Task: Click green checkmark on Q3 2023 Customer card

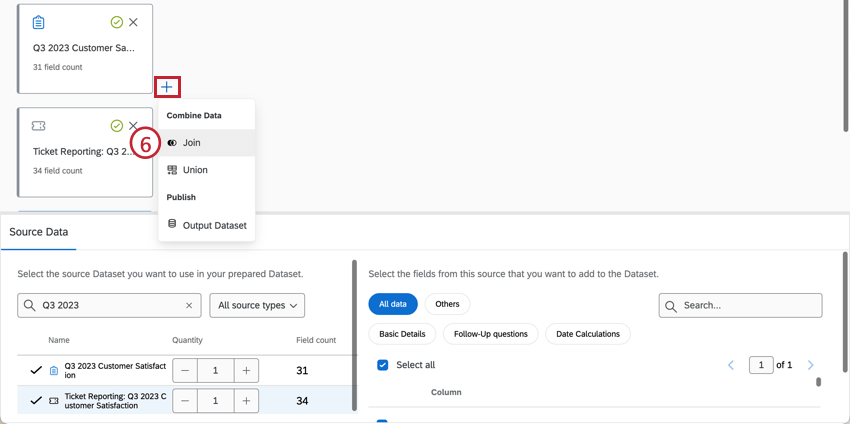Action: pos(117,22)
